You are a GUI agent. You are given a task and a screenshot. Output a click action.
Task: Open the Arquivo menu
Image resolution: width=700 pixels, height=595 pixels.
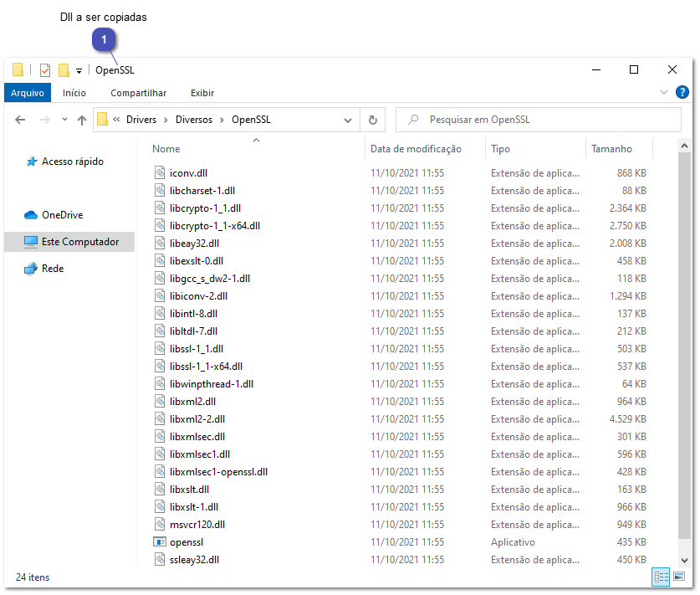click(x=27, y=92)
